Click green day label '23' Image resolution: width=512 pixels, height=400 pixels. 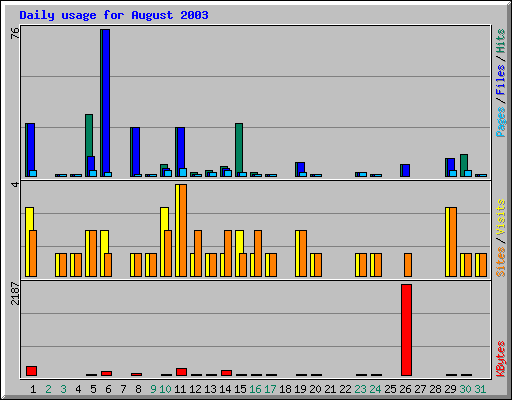[x=360, y=389]
